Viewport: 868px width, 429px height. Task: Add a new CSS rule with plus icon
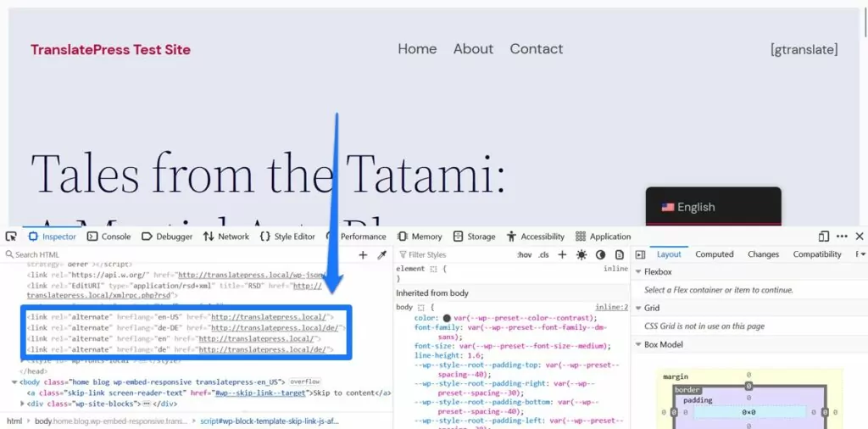click(562, 254)
